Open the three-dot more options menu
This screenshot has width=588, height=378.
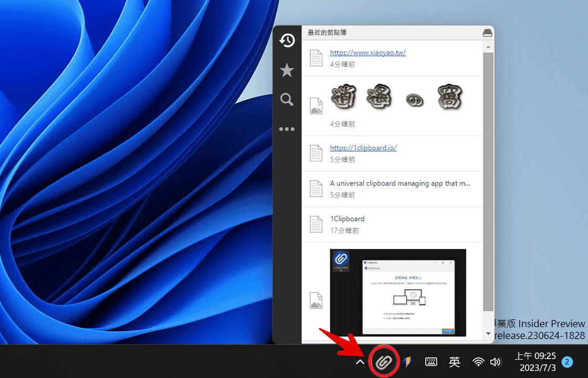287,129
